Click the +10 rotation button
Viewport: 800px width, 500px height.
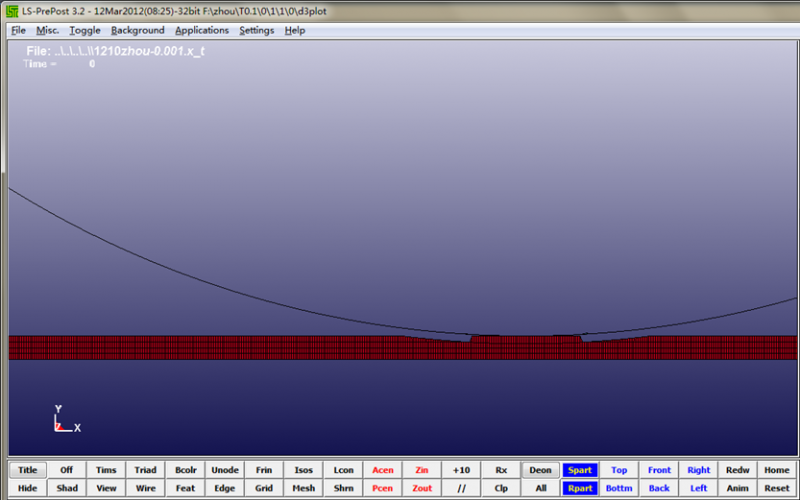coord(461,470)
